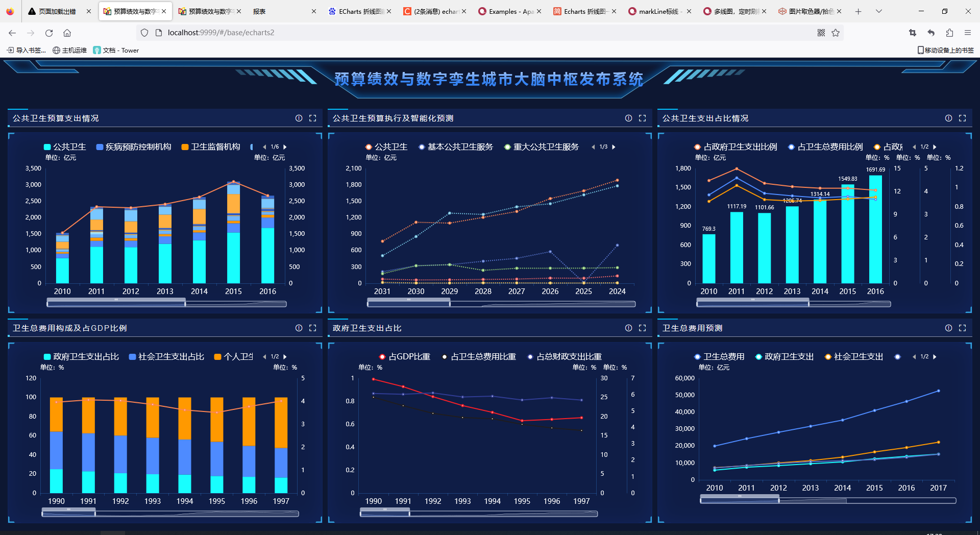Click the undo arrow icon in toolbar

pos(931,33)
